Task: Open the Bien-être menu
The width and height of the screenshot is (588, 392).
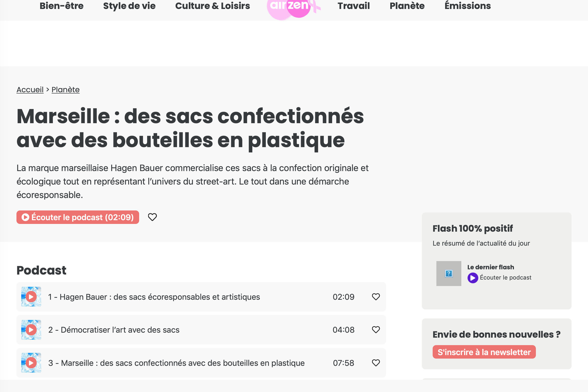Action: (x=62, y=6)
